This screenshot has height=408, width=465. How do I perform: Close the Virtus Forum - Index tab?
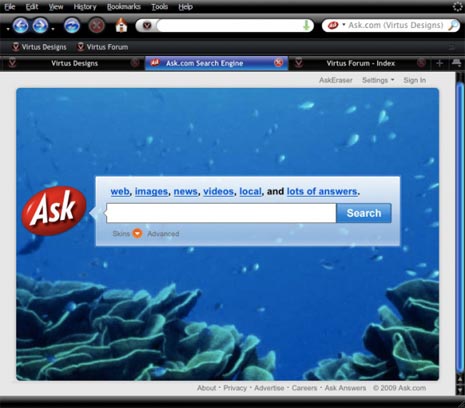(x=421, y=63)
